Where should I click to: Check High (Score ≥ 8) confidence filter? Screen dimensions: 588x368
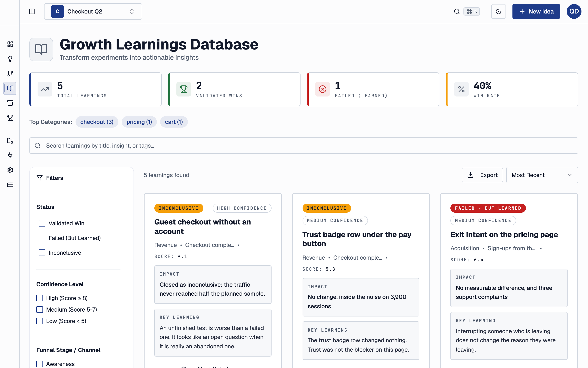pos(40,298)
